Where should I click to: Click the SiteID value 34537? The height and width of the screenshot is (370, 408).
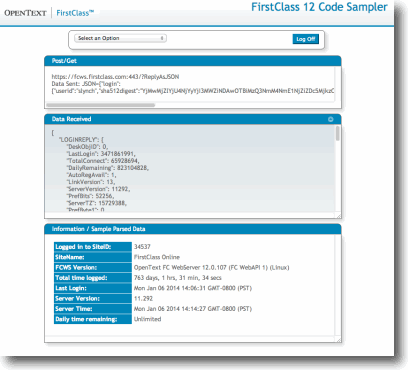point(142,247)
